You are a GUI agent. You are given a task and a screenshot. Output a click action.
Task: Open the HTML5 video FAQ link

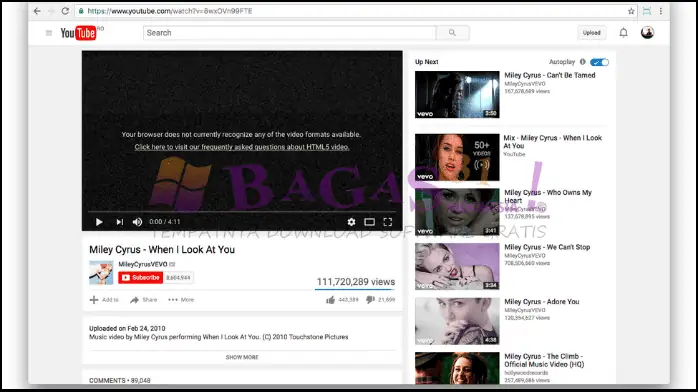242,147
